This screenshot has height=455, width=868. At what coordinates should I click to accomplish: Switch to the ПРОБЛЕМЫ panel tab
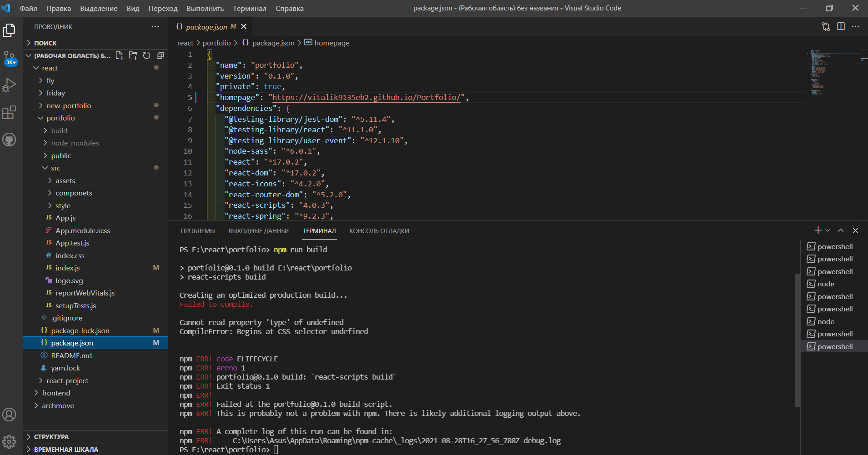click(x=198, y=231)
